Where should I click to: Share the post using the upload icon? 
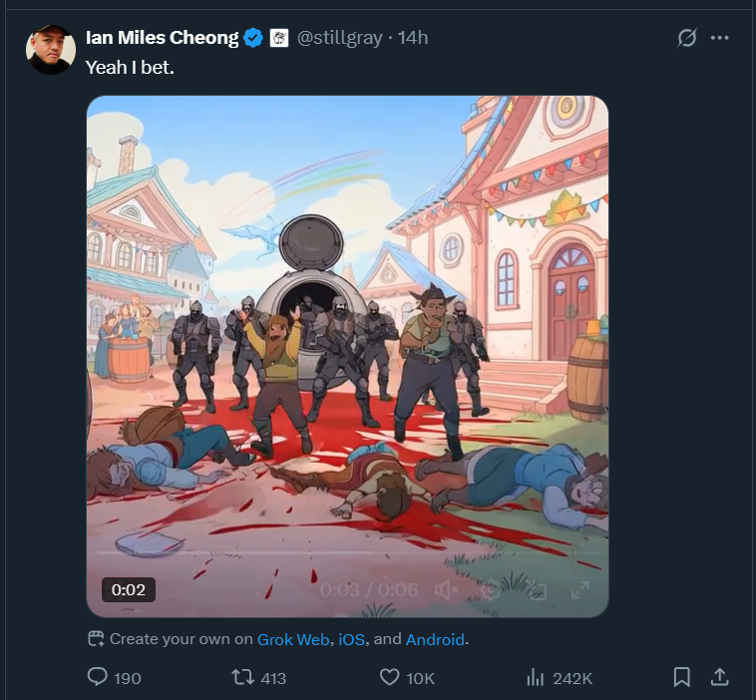pos(719,677)
